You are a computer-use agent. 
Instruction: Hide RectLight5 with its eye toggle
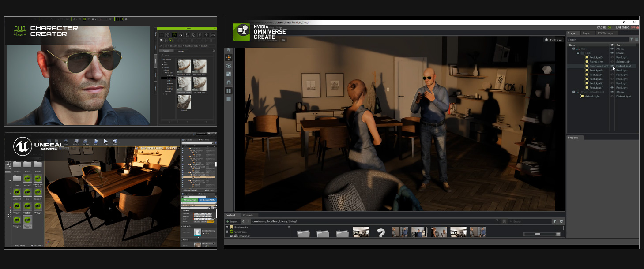[x=612, y=57]
